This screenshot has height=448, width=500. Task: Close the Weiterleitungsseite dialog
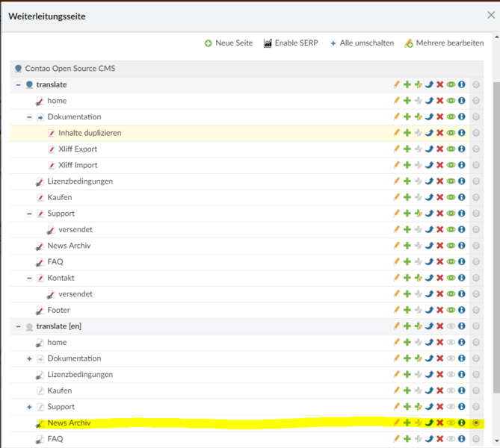pyautogui.click(x=491, y=15)
